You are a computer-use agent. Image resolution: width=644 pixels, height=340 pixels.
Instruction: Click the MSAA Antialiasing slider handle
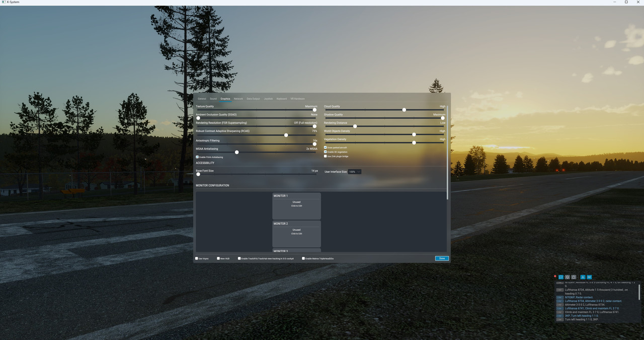pyautogui.click(x=236, y=152)
